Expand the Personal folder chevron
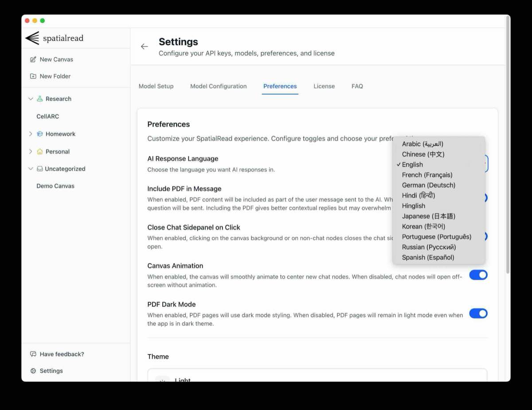Image resolution: width=532 pixels, height=410 pixels. click(x=31, y=152)
